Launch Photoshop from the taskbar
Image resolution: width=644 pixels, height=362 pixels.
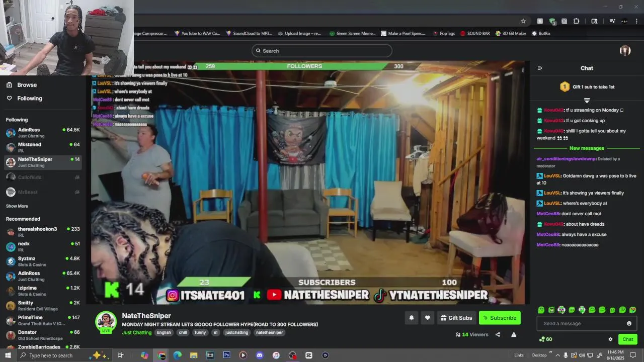click(x=226, y=355)
